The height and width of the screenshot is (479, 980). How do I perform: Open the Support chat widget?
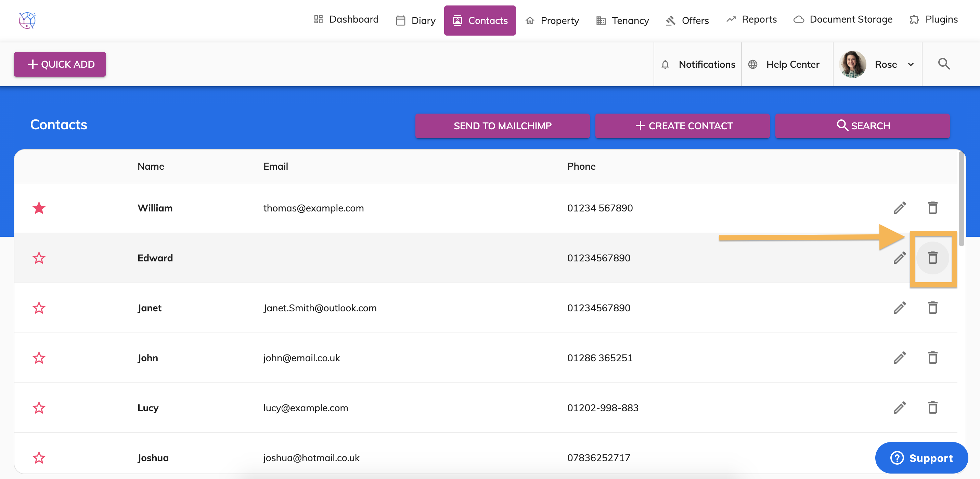[921, 458]
